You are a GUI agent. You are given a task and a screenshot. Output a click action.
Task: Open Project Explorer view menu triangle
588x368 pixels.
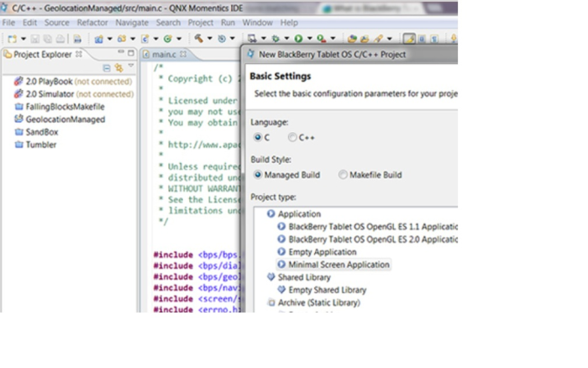click(x=131, y=66)
